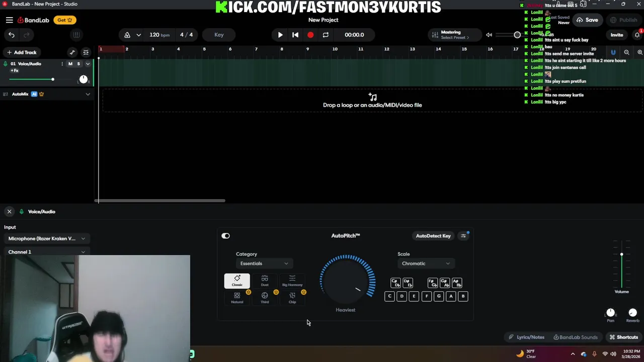644x362 pixels.
Task: Change the 4/4 time signature
Action: click(186, 35)
